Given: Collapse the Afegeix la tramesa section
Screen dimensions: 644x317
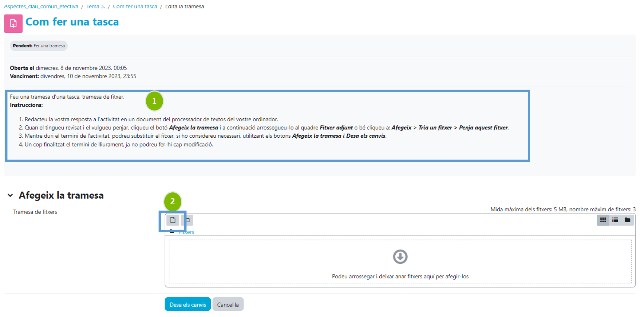Looking at the screenshot, I should click(10, 195).
